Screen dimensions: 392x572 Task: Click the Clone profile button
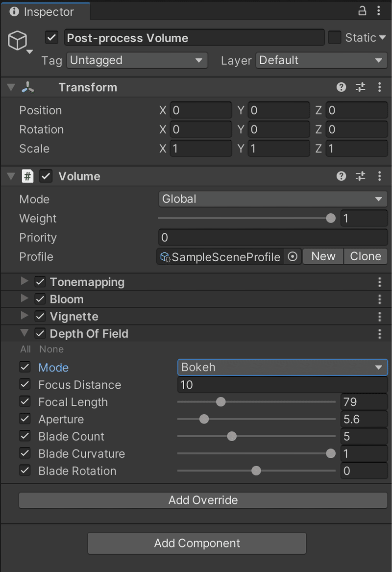click(366, 256)
